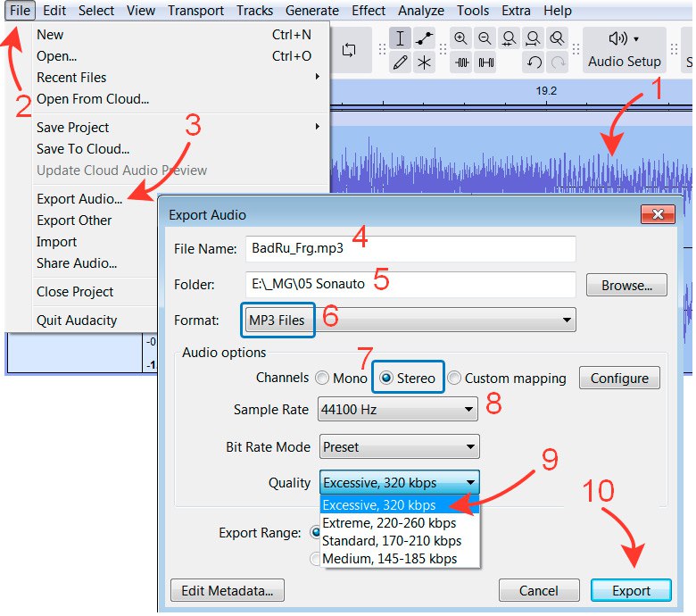Image resolution: width=696 pixels, height=616 pixels.
Task: Toggle the Loop button icon
Action: (349, 50)
